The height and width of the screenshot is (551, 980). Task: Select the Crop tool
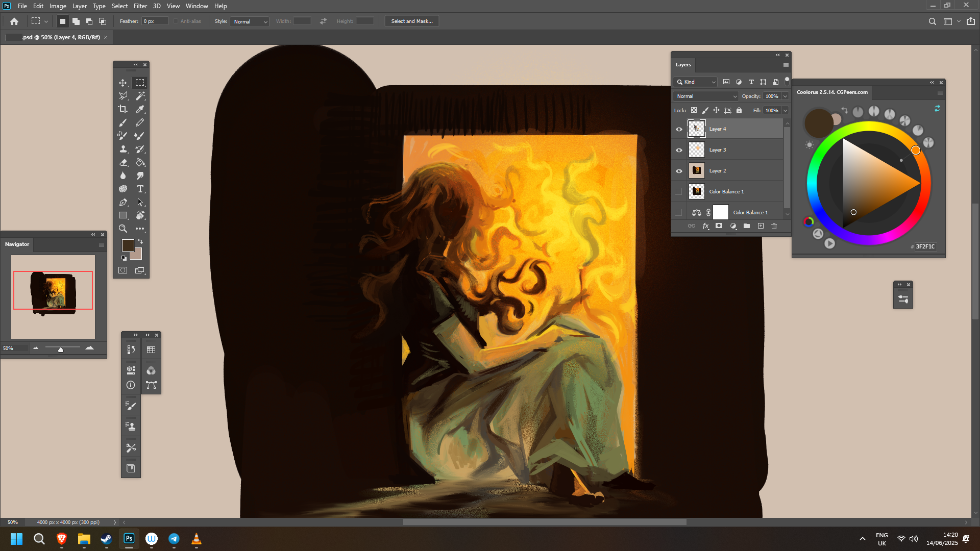[x=123, y=109]
